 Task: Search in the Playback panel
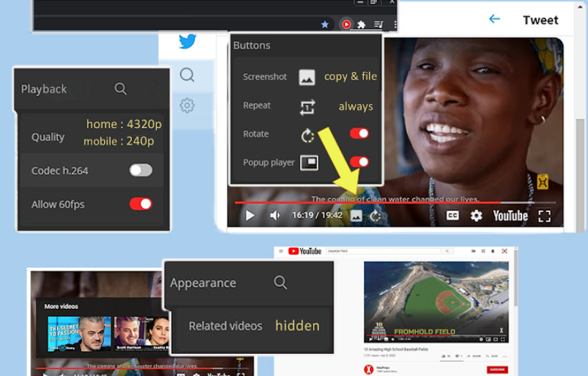[x=120, y=89]
